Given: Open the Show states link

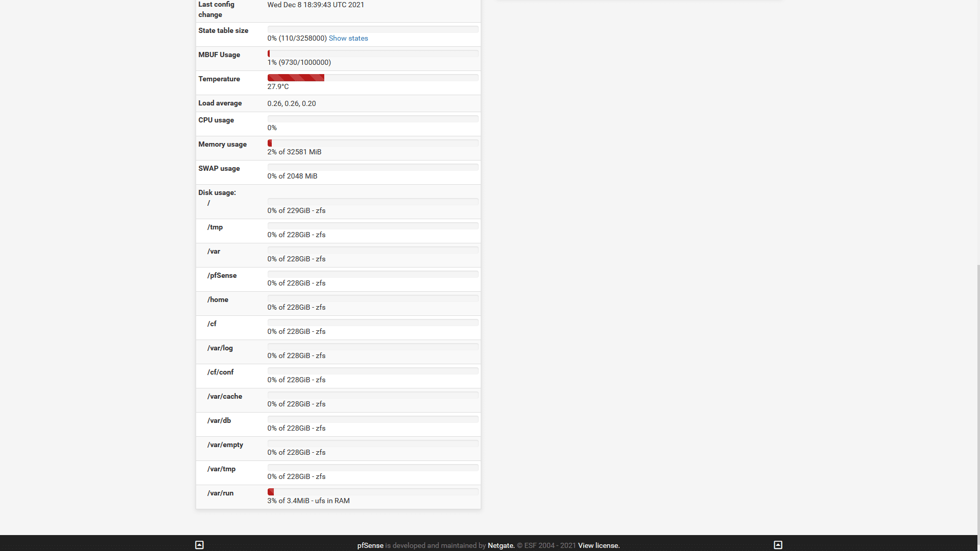Looking at the screenshot, I should click(x=348, y=38).
